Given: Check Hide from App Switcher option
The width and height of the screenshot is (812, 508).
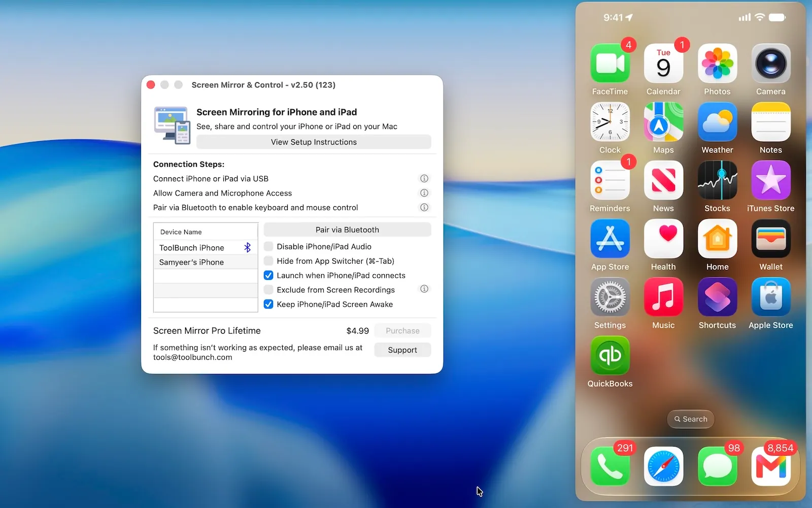Looking at the screenshot, I should click(x=268, y=261).
